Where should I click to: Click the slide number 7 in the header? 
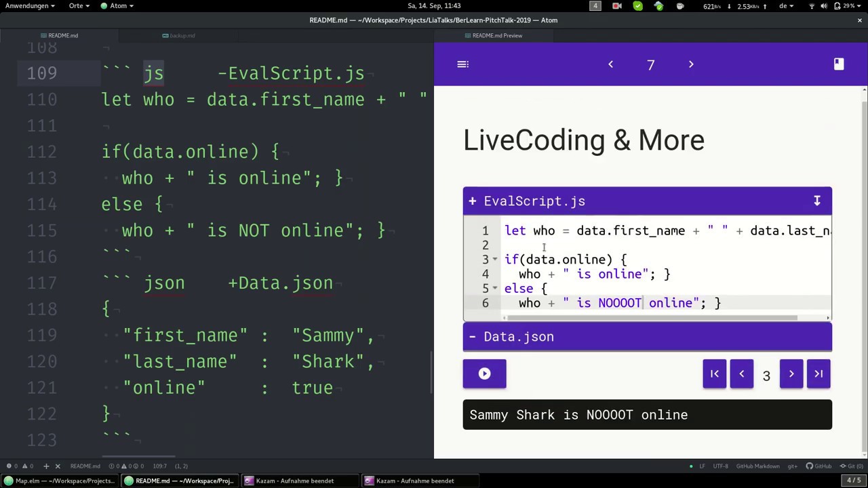coord(651,65)
